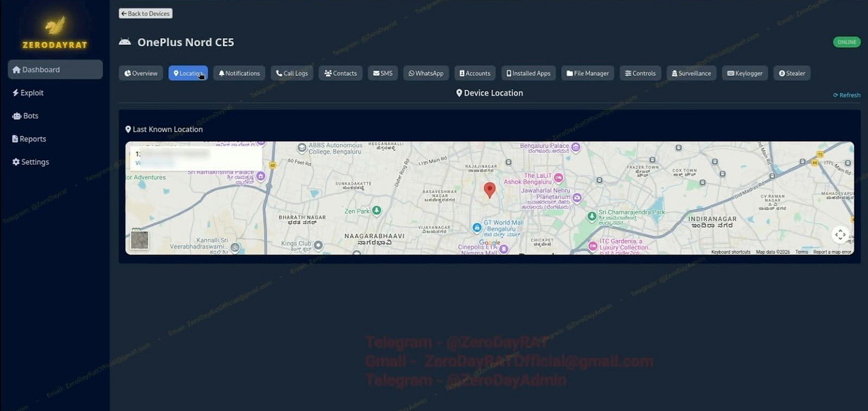This screenshot has width=868, height=411.
Task: Click the Keyboard shortcuts map link
Action: point(731,252)
